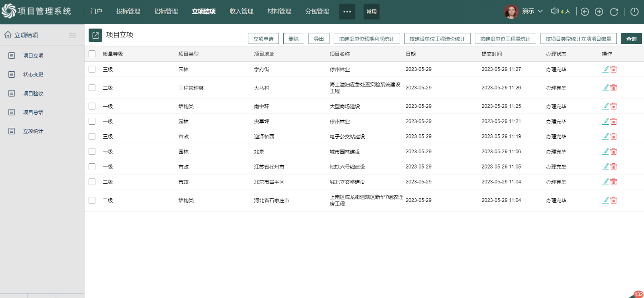This screenshot has width=644, height=298.
Task: Click the power logout icon
Action: point(634,12)
